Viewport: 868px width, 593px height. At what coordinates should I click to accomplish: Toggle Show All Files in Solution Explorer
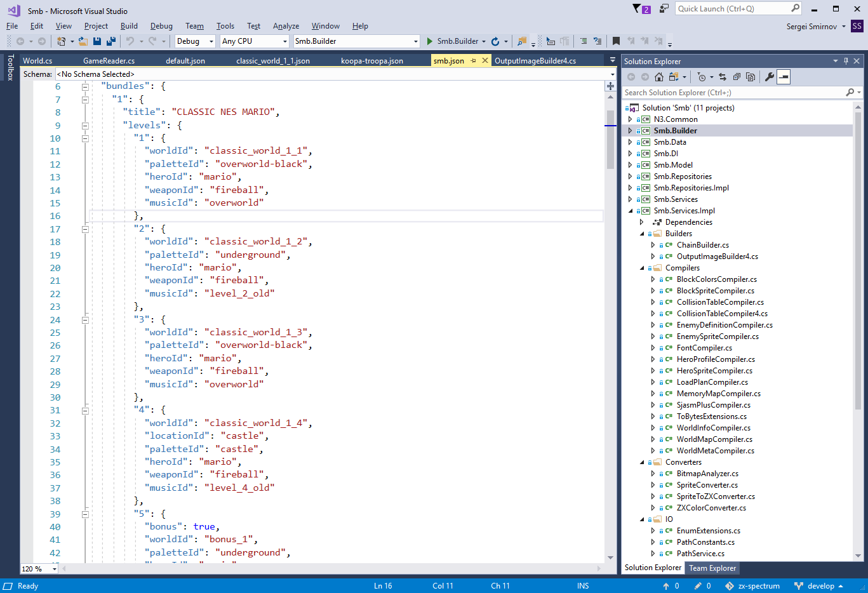(x=751, y=77)
